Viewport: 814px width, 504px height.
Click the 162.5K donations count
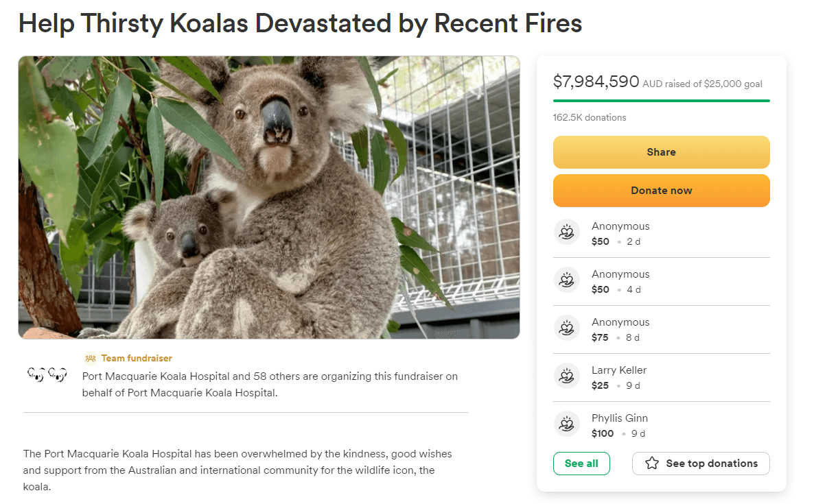click(x=590, y=117)
